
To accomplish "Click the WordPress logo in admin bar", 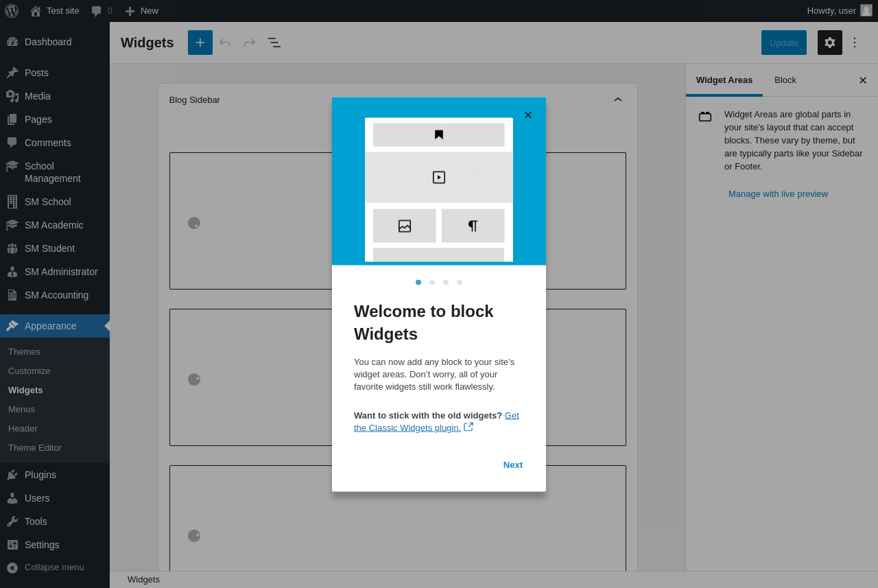I will pos(12,11).
